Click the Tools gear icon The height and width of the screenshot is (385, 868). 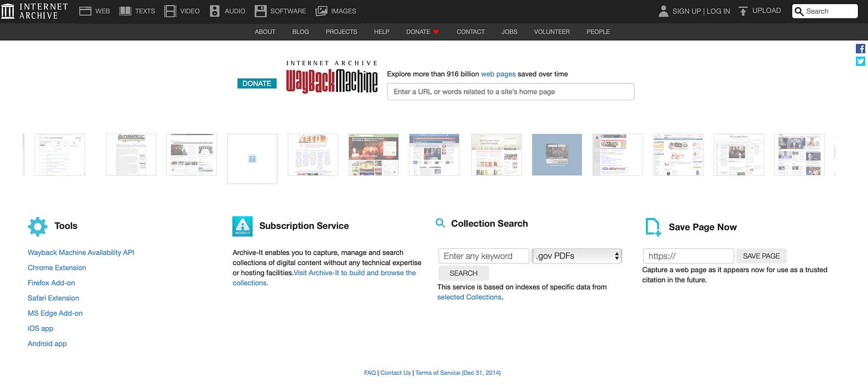point(38,226)
